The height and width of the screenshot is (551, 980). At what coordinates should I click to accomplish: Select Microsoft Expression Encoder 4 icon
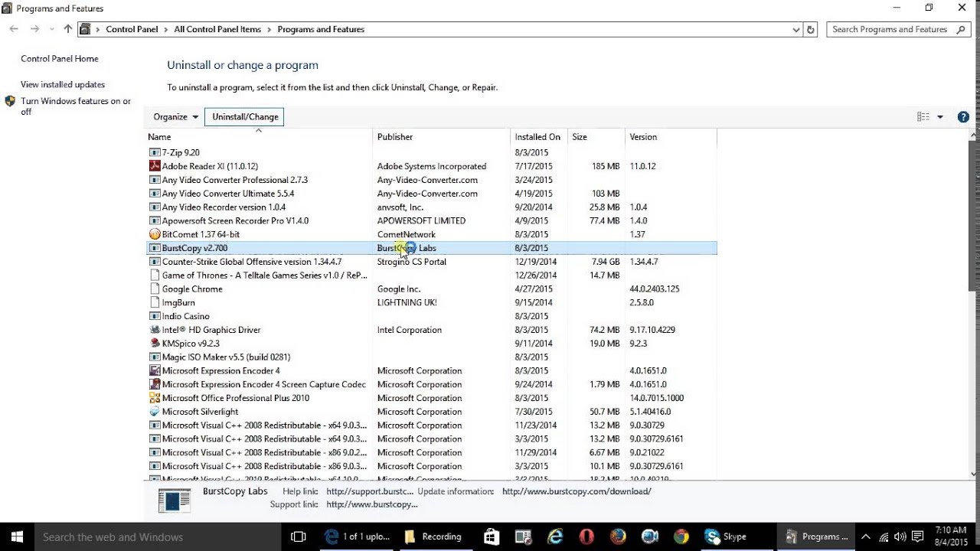(155, 371)
